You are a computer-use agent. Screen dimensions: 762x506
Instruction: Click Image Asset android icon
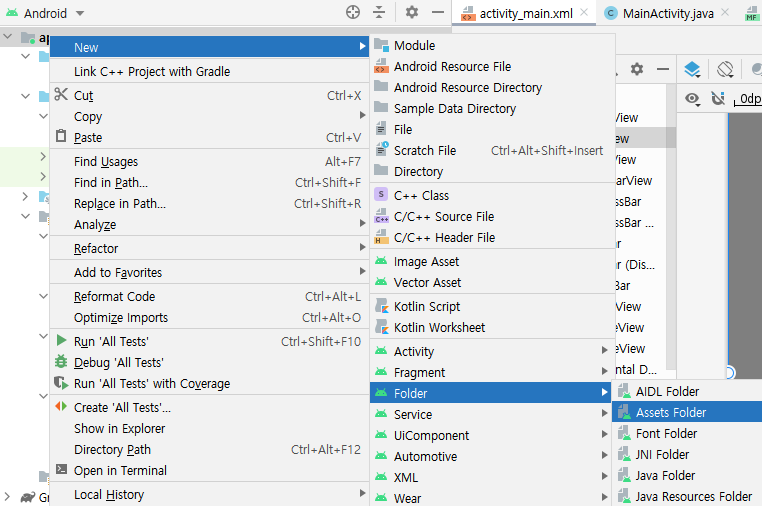coord(381,261)
